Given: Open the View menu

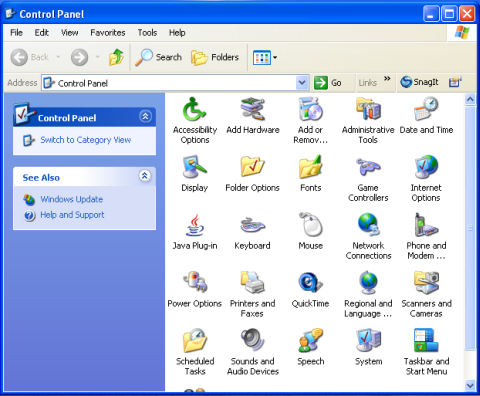Looking at the screenshot, I should [x=69, y=33].
